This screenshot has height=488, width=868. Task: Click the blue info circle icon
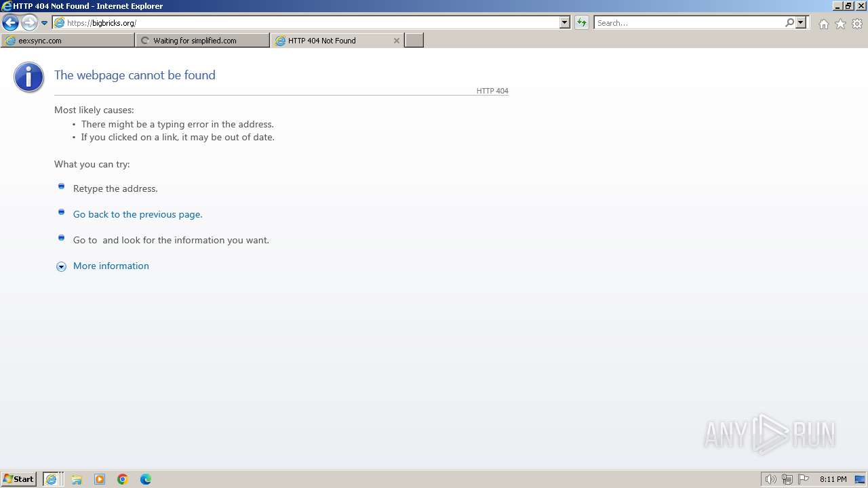28,77
